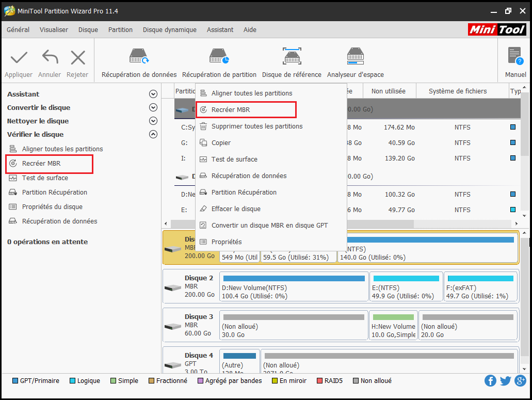Click horizontal scrollbar right arrow
532x400 pixels.
point(517,223)
